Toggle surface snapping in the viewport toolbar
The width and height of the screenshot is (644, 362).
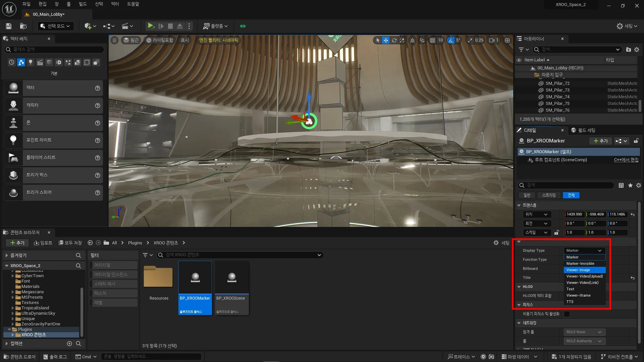[x=422, y=40]
